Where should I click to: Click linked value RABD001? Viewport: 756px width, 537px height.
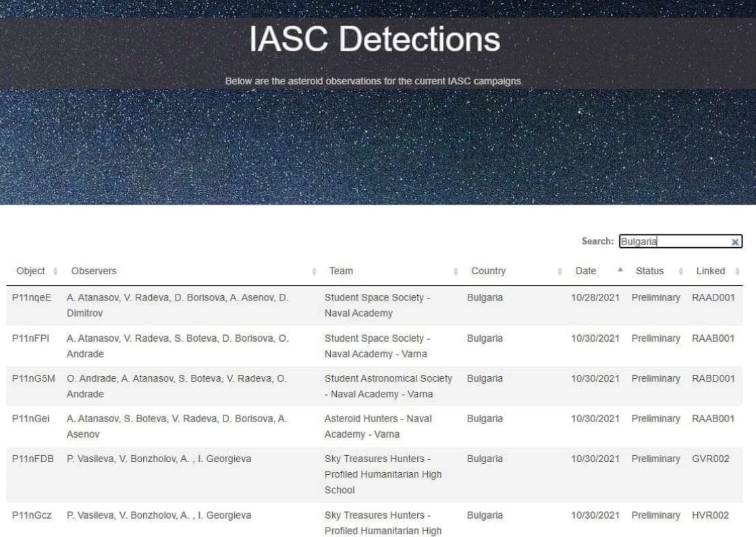coord(713,379)
